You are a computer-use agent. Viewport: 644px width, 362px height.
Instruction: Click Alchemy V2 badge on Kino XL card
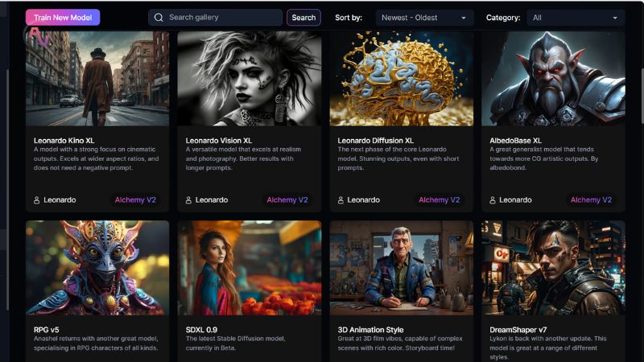135,200
